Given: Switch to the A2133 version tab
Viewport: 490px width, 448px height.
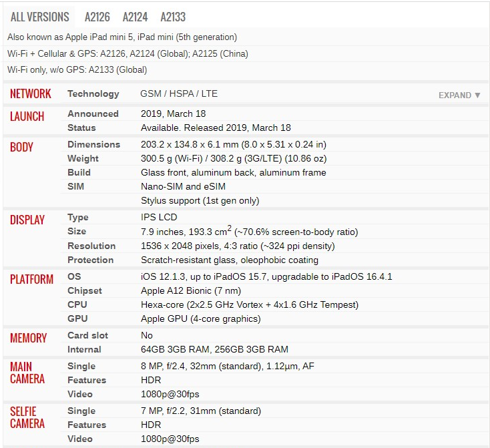Looking at the screenshot, I should (x=173, y=17).
